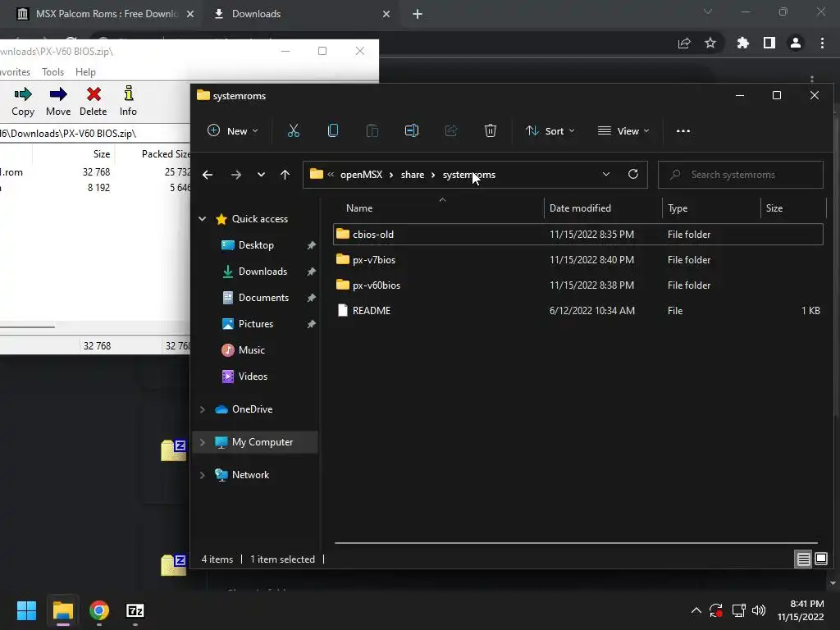The height and width of the screenshot is (630, 840).
Task: Open Chrome profile avatar icon
Action: tap(796, 43)
